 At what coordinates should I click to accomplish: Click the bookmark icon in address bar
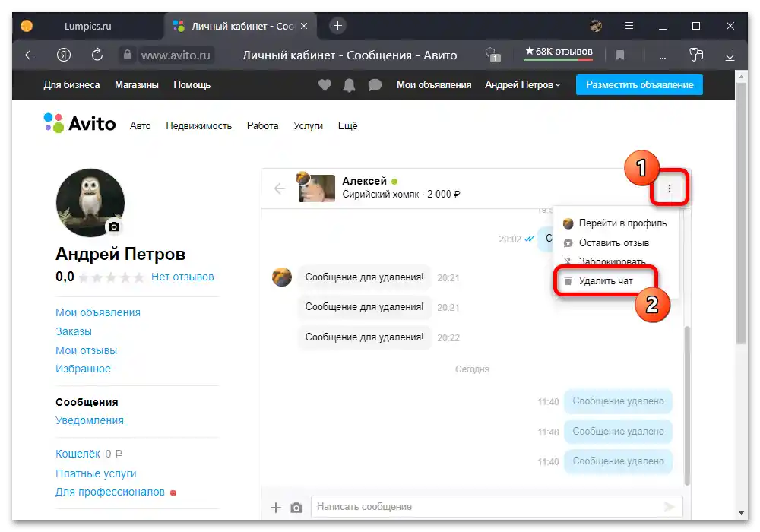click(620, 55)
